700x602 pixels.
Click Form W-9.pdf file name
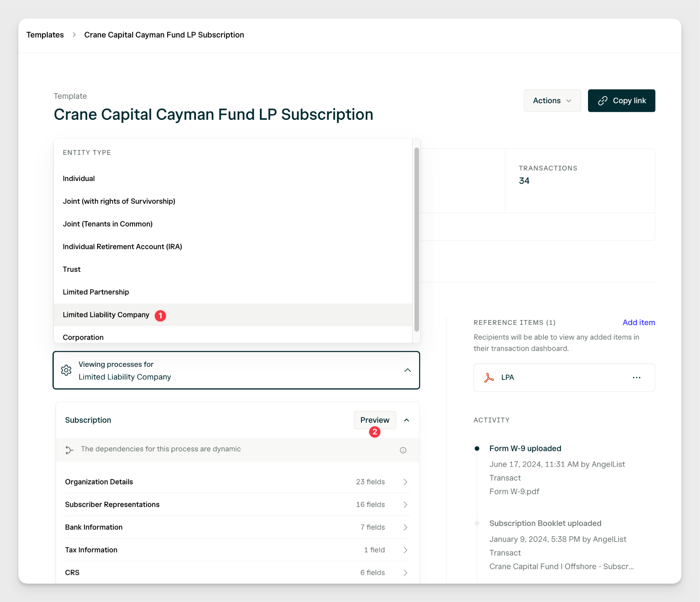point(514,492)
